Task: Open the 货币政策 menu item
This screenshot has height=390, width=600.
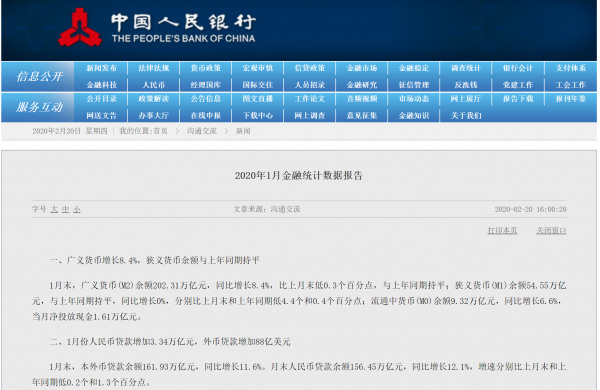Action: pos(206,69)
